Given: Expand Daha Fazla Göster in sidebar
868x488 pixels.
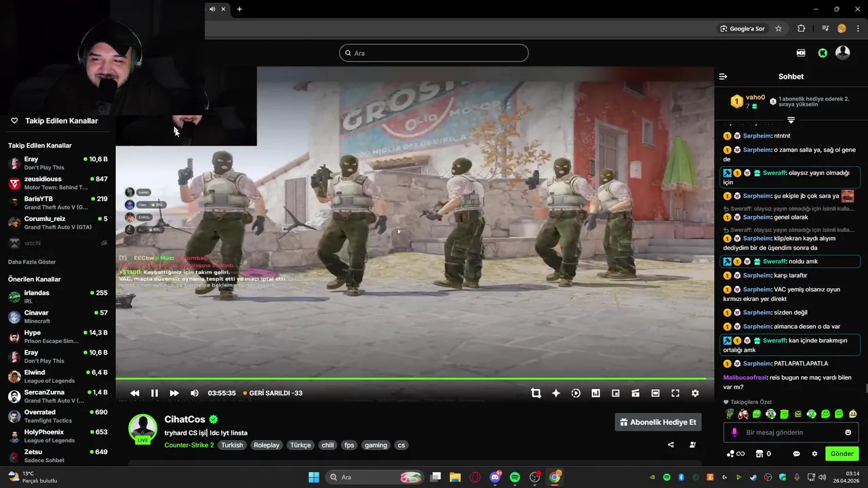Looking at the screenshot, I should pyautogui.click(x=32, y=262).
